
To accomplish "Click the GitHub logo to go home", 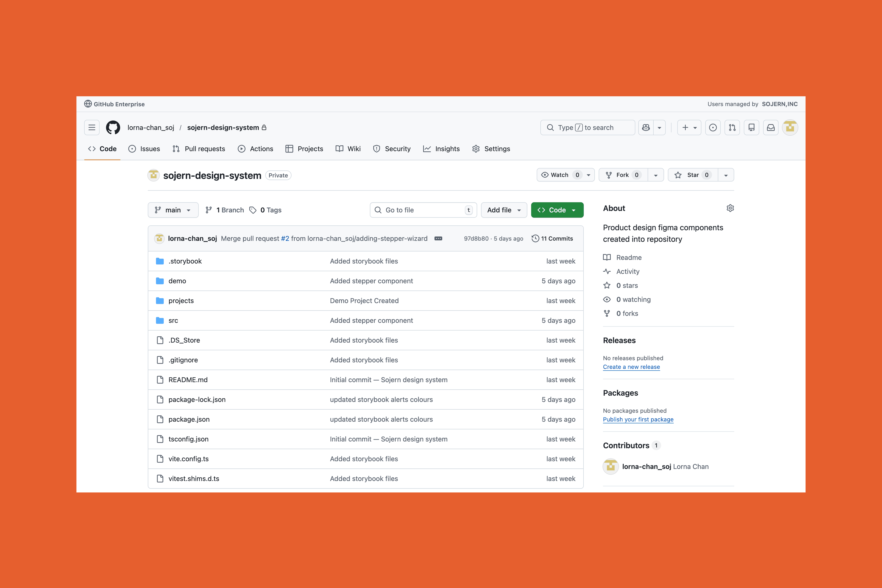I will tap(113, 128).
